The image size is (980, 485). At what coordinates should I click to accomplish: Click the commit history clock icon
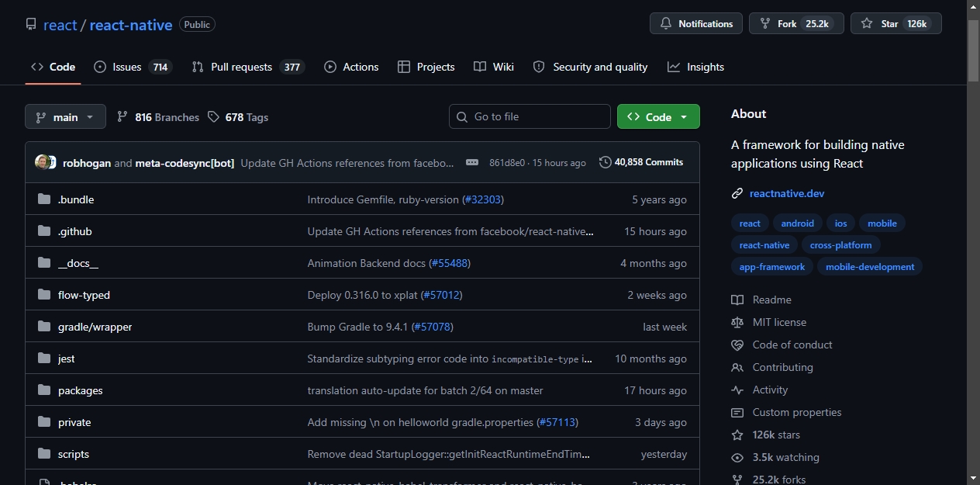[606, 162]
